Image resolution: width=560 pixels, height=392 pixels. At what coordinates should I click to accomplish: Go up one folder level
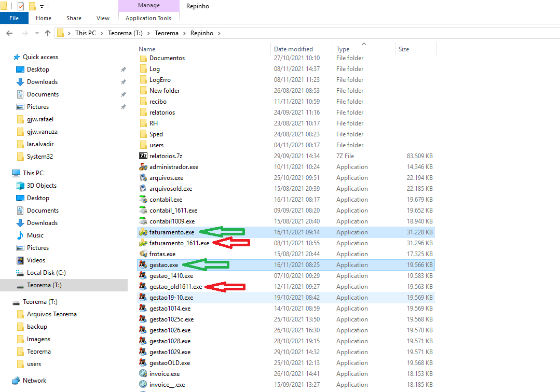point(48,33)
